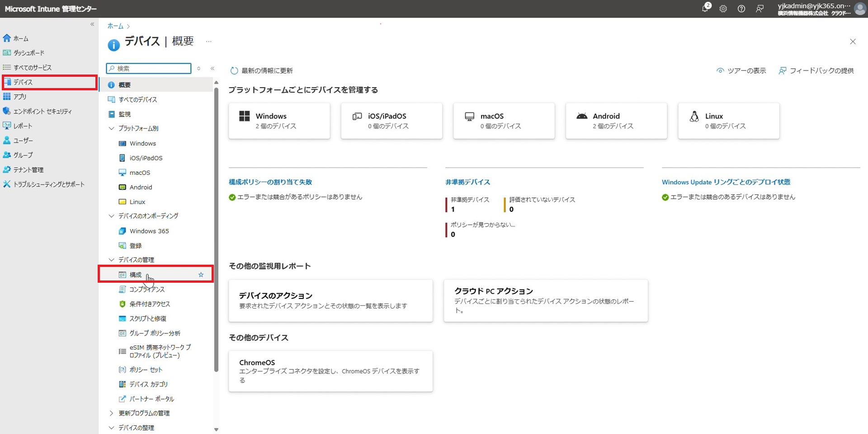Click the macOS icon in submenu

(x=122, y=173)
